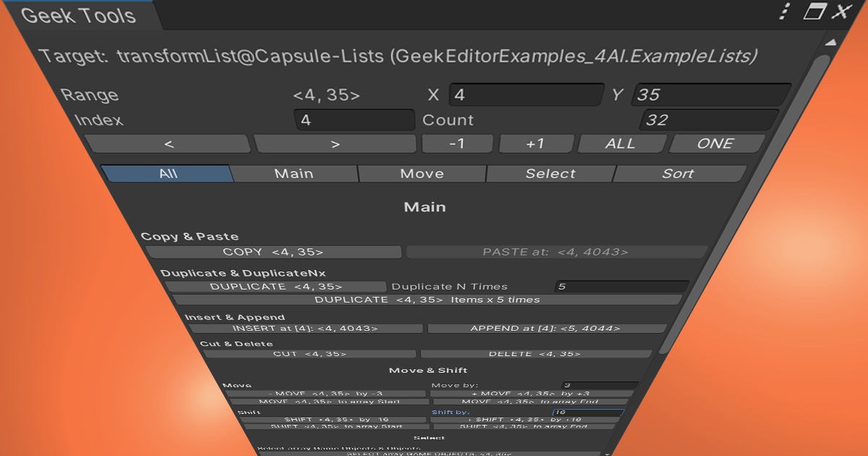Click the Index input field
The image size is (868, 456).
pyautogui.click(x=354, y=120)
